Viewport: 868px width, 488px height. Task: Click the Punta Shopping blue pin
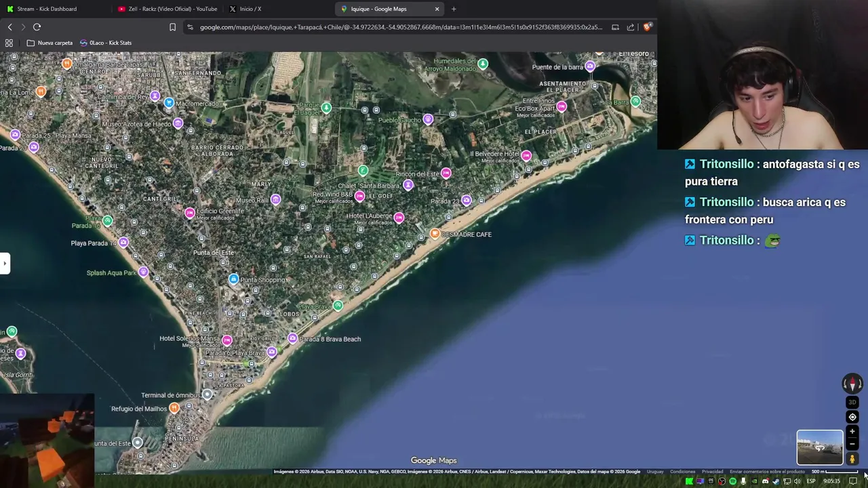click(233, 279)
